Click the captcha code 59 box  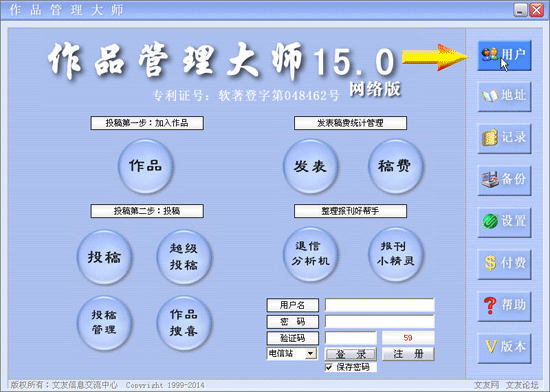(408, 338)
